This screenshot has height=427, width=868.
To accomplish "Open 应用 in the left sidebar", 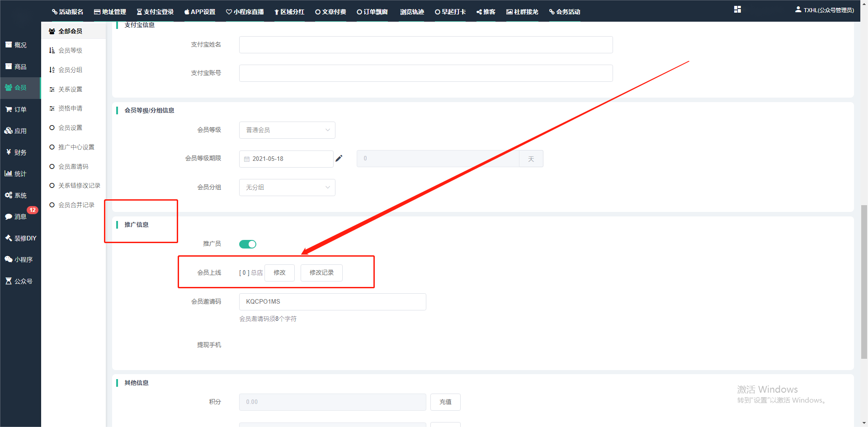I will pos(16,131).
